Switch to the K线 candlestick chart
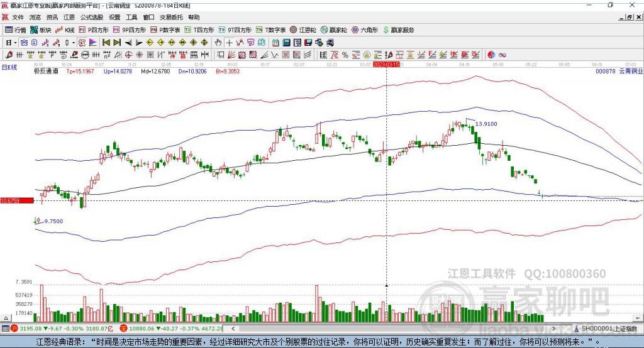The image size is (644, 348). (65, 30)
